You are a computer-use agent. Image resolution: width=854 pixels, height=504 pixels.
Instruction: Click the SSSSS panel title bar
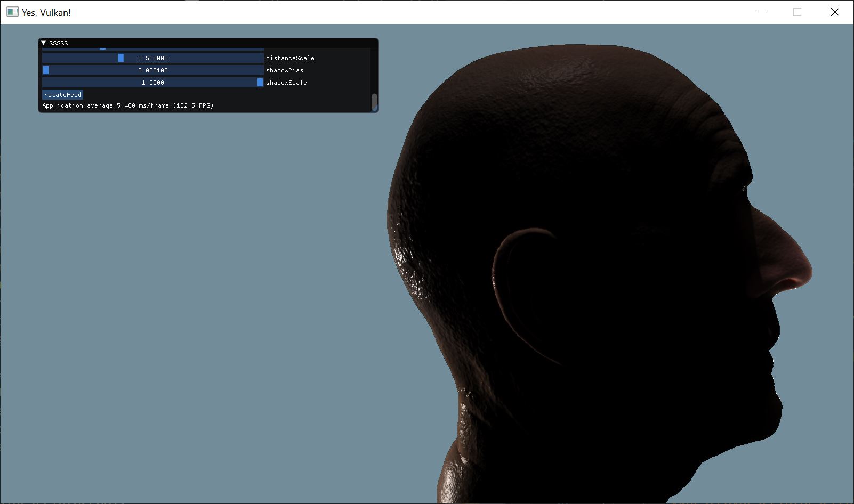[x=208, y=43]
